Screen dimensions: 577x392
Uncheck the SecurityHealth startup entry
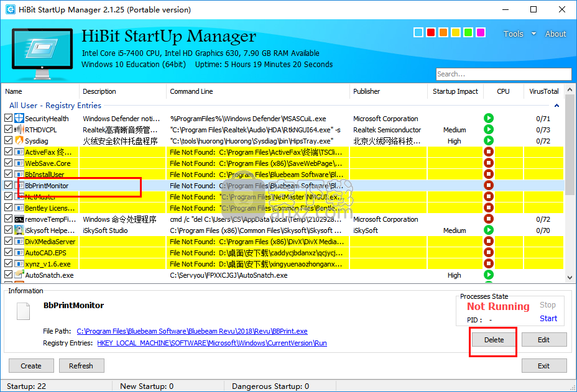pos(9,118)
